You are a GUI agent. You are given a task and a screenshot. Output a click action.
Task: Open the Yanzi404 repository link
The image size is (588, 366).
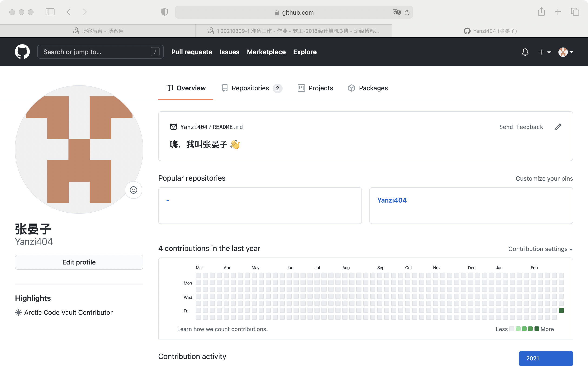(392, 200)
